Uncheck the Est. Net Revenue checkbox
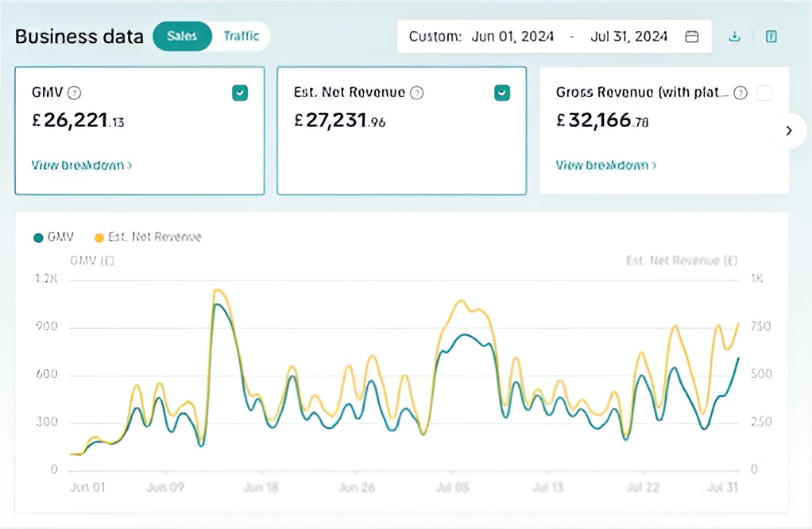The width and height of the screenshot is (812, 529). 502,93
